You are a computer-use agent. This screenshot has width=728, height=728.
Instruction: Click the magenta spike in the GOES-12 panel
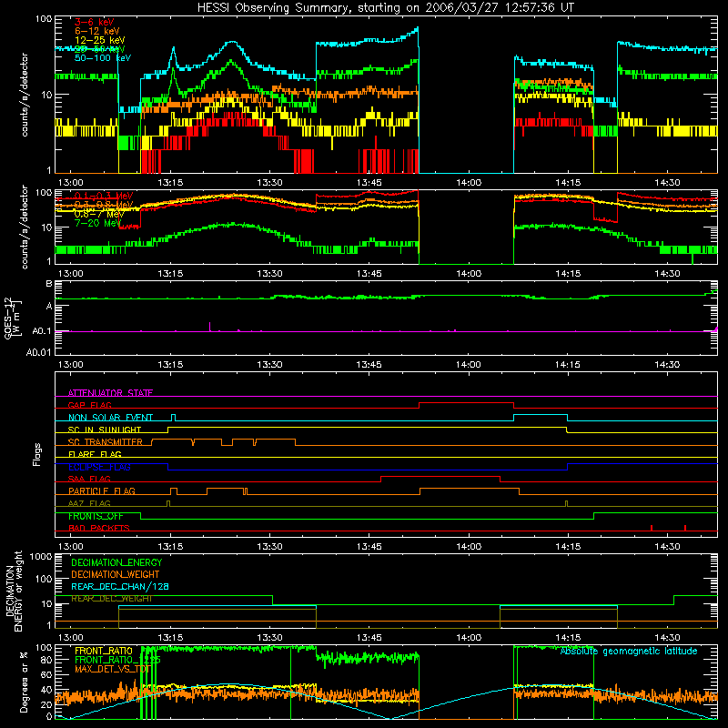(210, 327)
